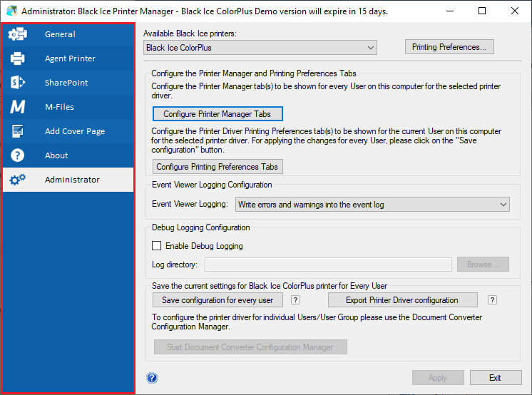Image resolution: width=532 pixels, height=395 pixels.
Task: Click the Add Cover Page document icon
Action: (17, 131)
